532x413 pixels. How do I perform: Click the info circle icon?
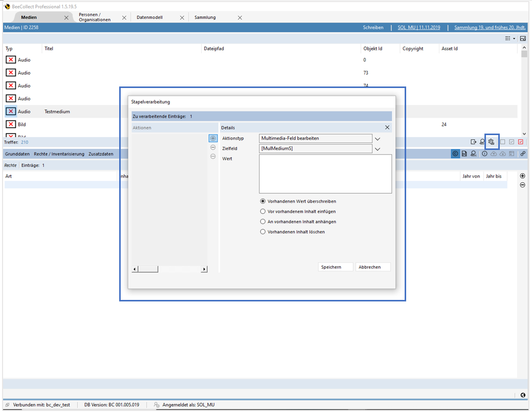484,154
